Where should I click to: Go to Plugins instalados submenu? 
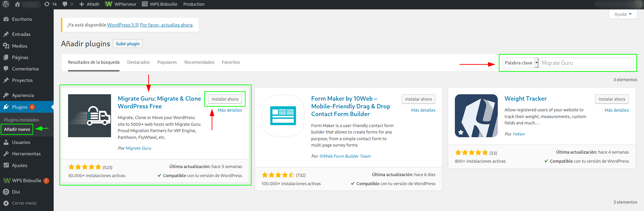coord(21,120)
